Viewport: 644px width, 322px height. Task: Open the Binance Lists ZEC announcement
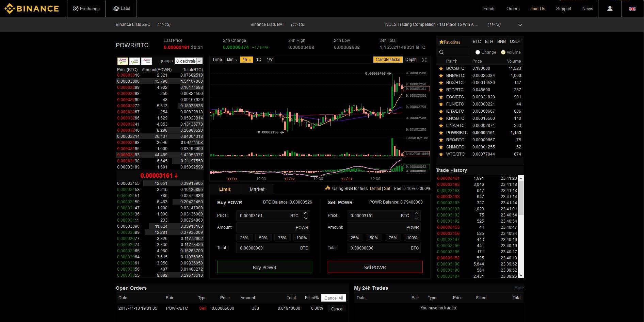(133, 25)
